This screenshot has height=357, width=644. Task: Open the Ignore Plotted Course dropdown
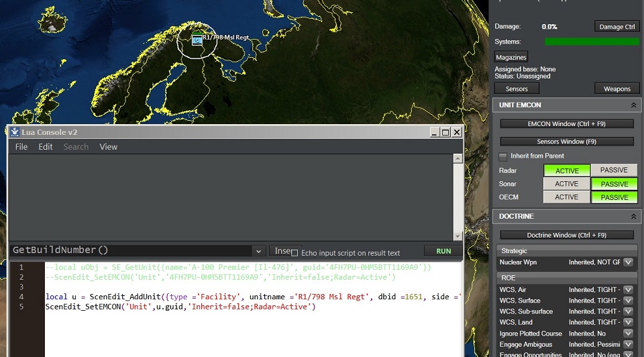click(628, 334)
